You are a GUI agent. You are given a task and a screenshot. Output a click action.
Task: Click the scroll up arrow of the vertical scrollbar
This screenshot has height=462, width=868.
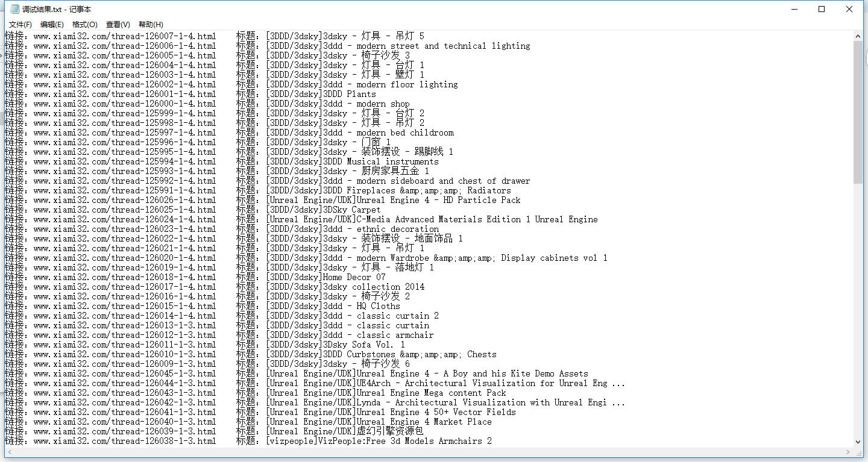tap(858, 37)
